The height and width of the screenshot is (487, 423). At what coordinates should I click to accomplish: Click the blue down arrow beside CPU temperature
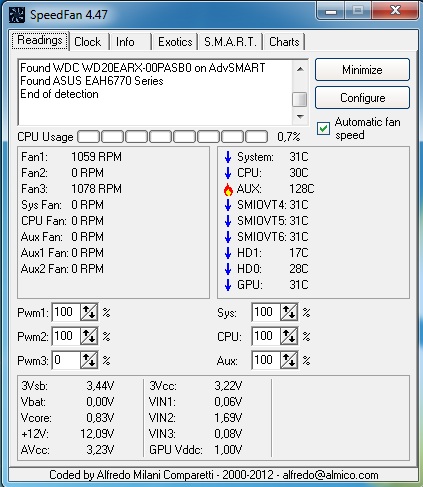coord(228,173)
